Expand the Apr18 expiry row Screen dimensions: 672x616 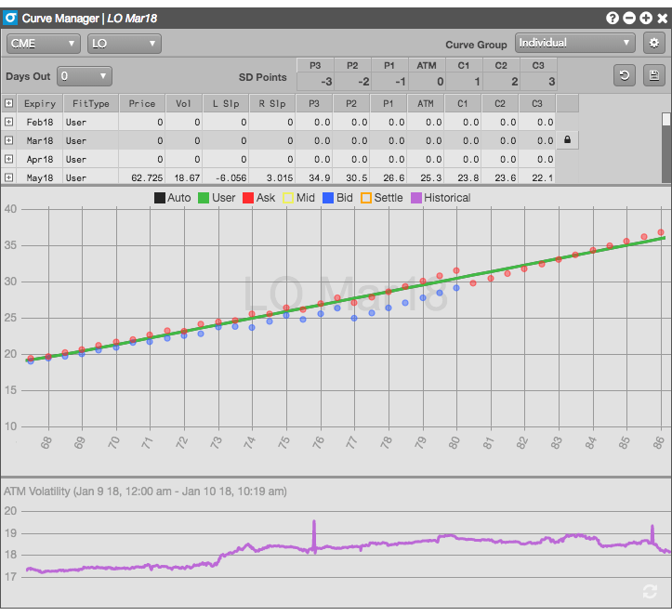pos(8,159)
